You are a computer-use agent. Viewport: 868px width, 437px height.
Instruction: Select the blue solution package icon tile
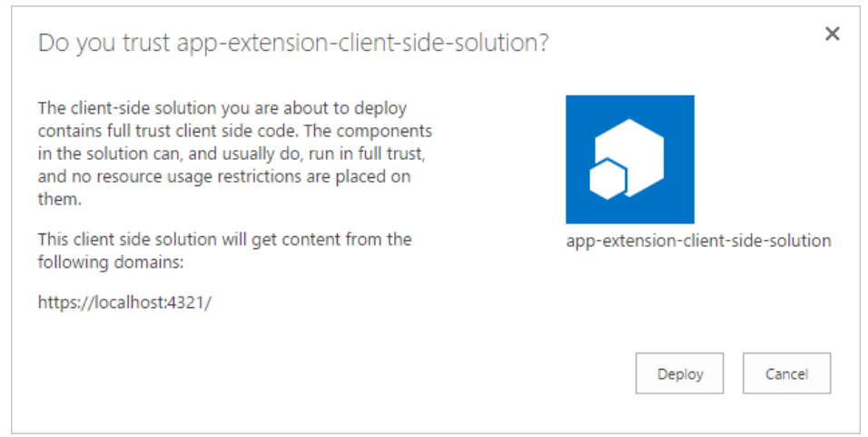click(x=630, y=160)
